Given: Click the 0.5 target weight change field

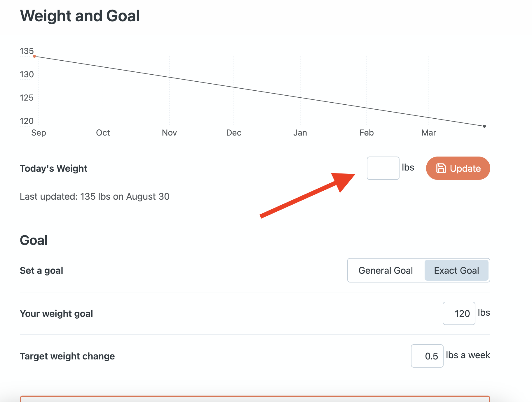Looking at the screenshot, I should 427,356.
